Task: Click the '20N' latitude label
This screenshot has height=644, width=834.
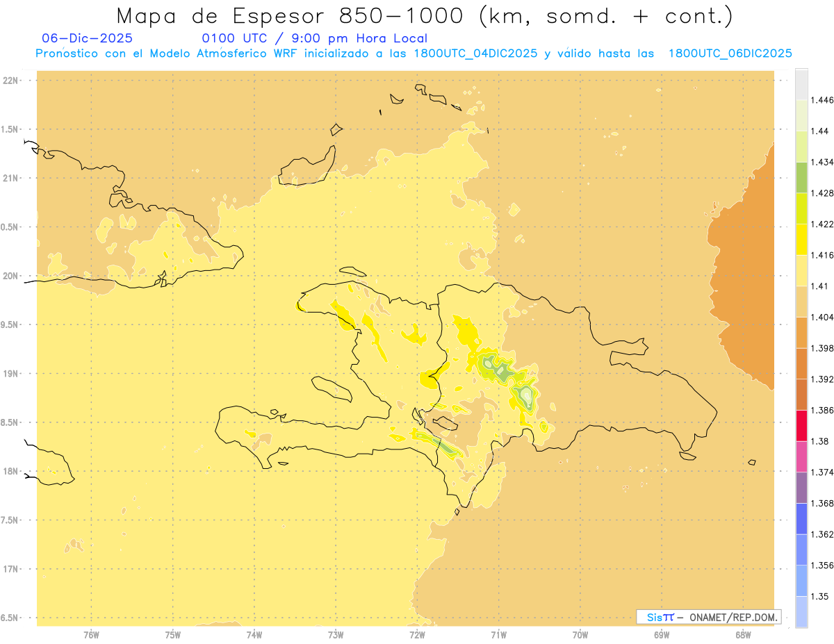Action: [10, 276]
